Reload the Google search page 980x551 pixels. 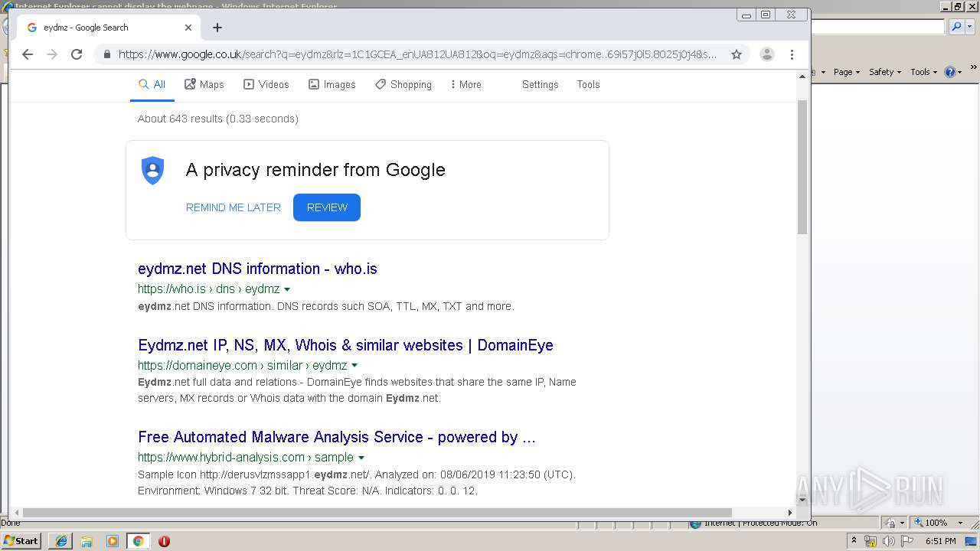[77, 54]
